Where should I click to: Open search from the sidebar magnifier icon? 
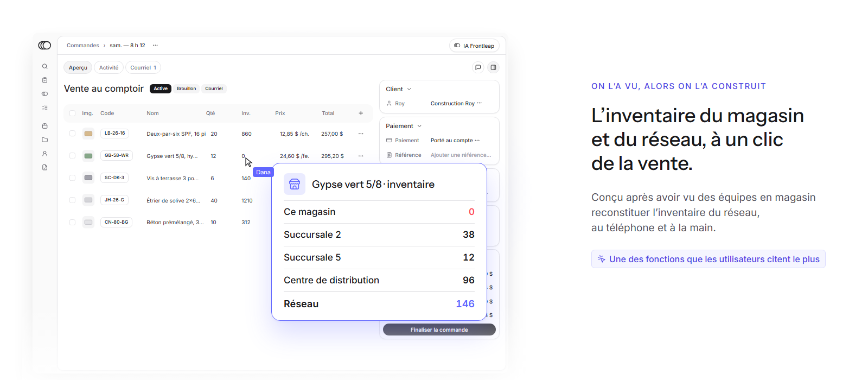click(x=45, y=66)
